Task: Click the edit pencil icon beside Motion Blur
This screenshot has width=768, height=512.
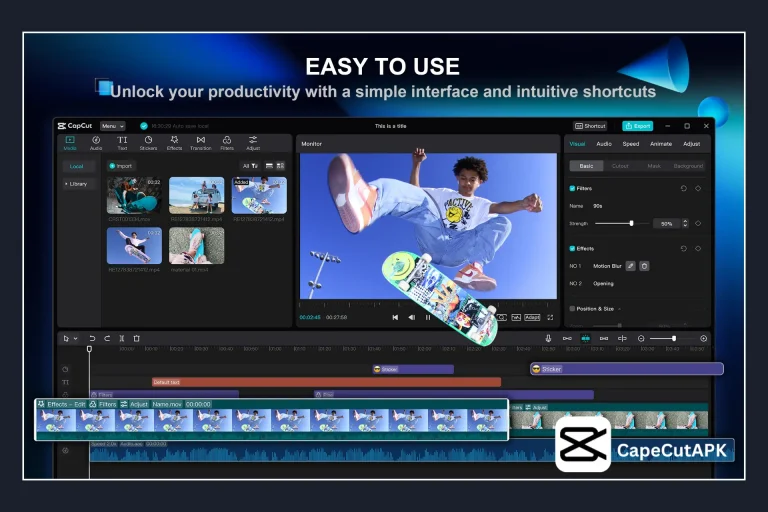Action: pyautogui.click(x=631, y=266)
